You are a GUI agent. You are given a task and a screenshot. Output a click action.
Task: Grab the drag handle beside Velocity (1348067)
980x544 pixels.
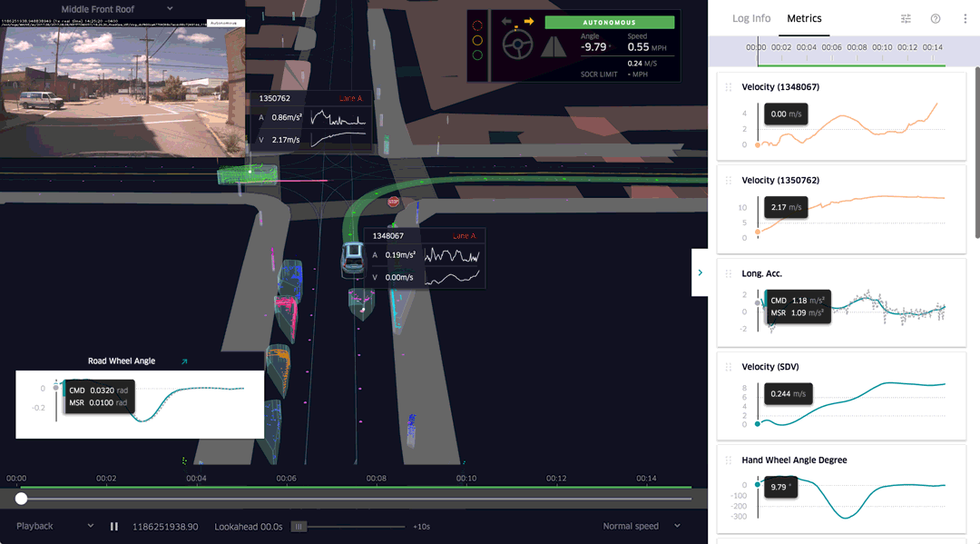728,86
